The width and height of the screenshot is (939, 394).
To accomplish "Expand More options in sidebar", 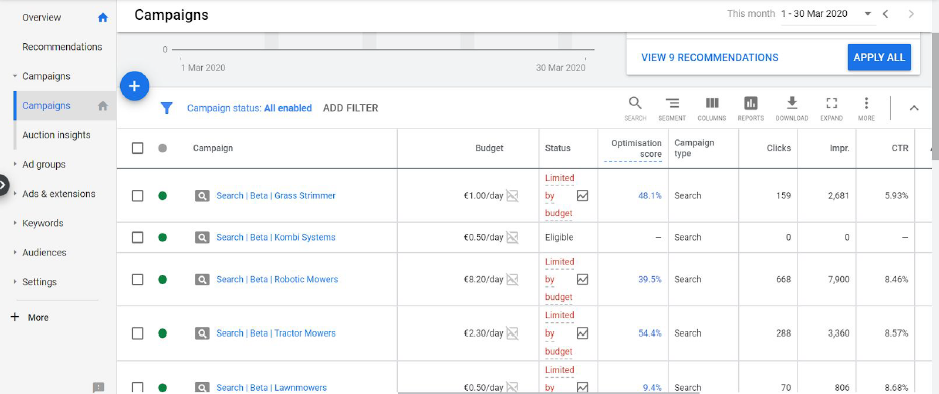I will pos(29,317).
